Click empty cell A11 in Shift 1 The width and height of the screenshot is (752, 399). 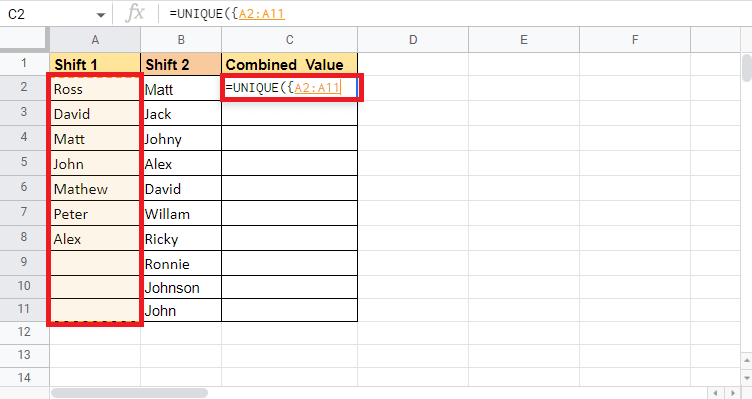pos(95,310)
